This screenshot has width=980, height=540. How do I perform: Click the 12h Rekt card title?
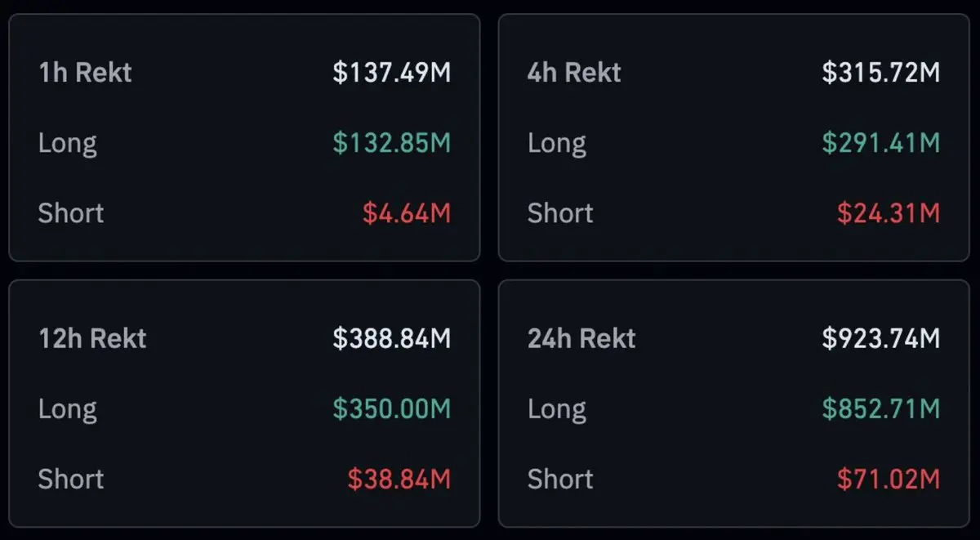pyautogui.click(x=92, y=338)
